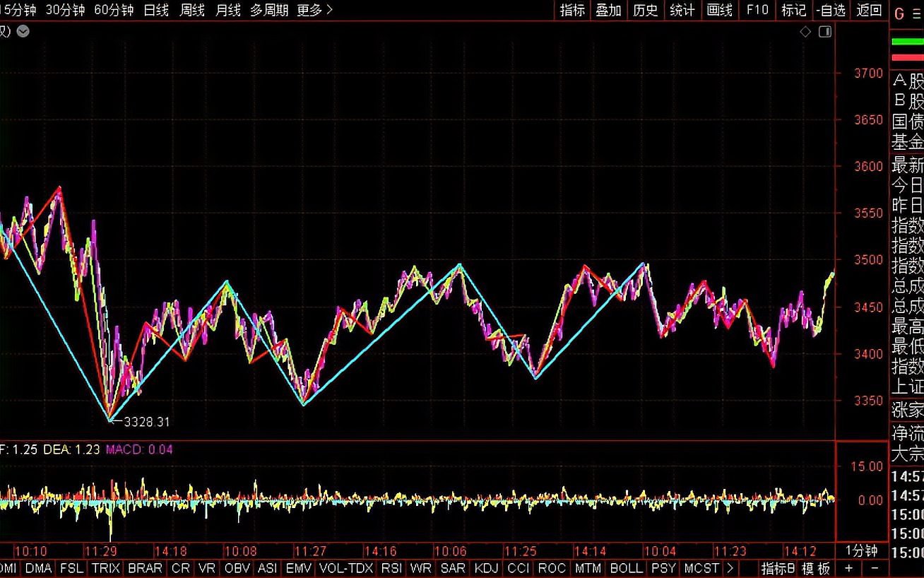The width and height of the screenshot is (924, 578).
Task: Select the CR indicator tab
Action: (x=181, y=568)
